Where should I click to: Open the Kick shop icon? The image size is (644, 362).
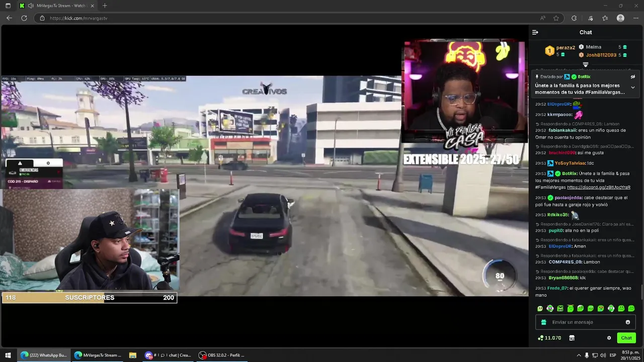coord(572,338)
